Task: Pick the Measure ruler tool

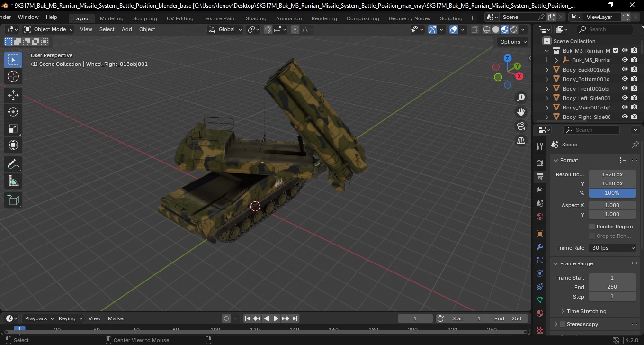Action: 13,181
